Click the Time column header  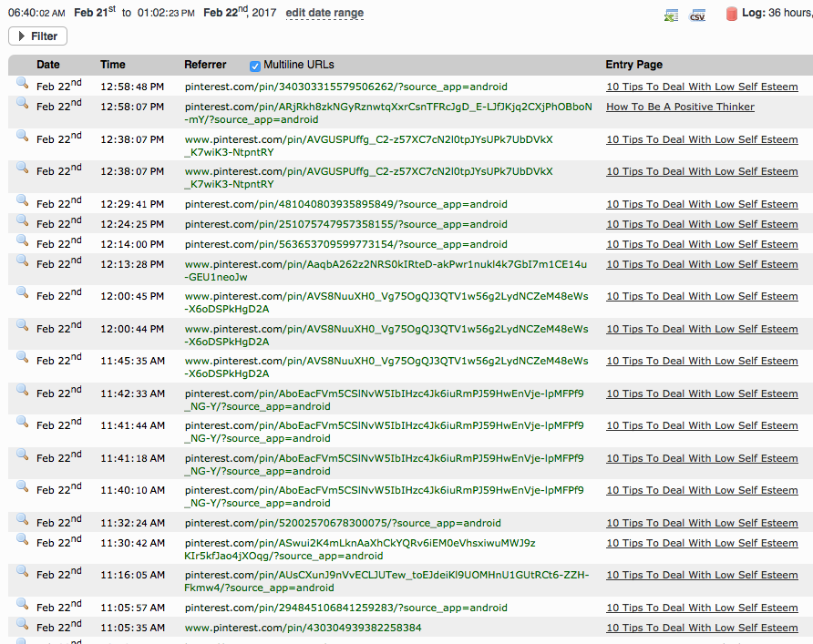112,65
